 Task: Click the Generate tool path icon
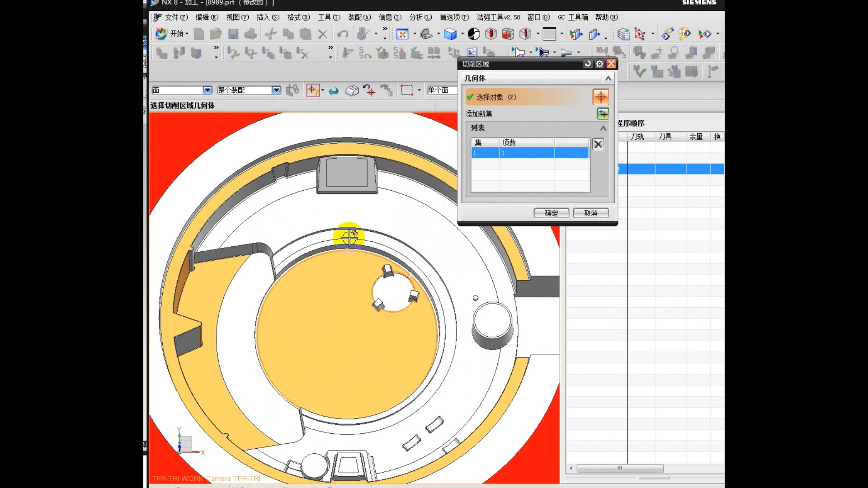(347, 53)
